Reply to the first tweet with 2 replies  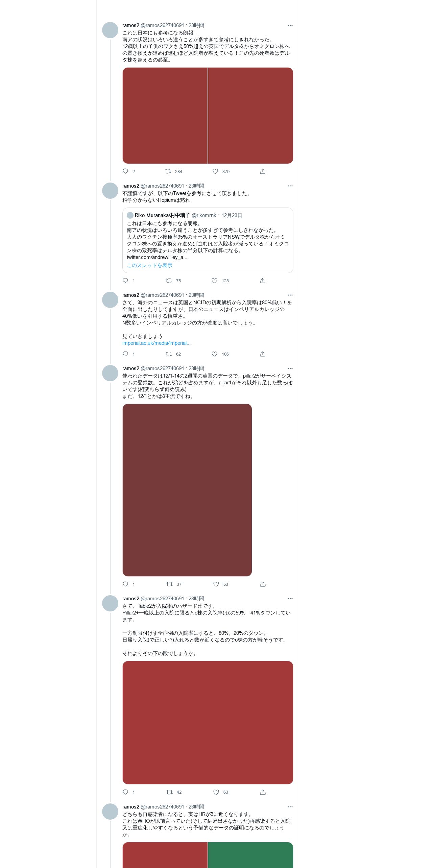coord(125,171)
